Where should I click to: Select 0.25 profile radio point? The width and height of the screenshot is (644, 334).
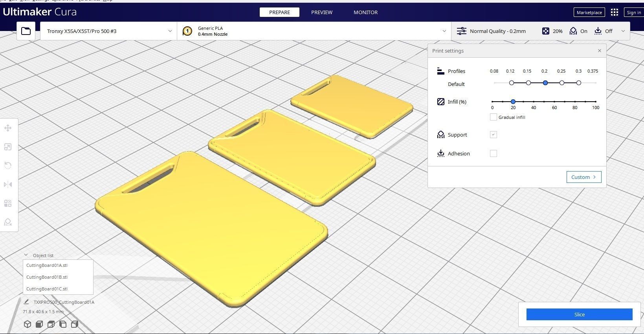click(x=562, y=83)
